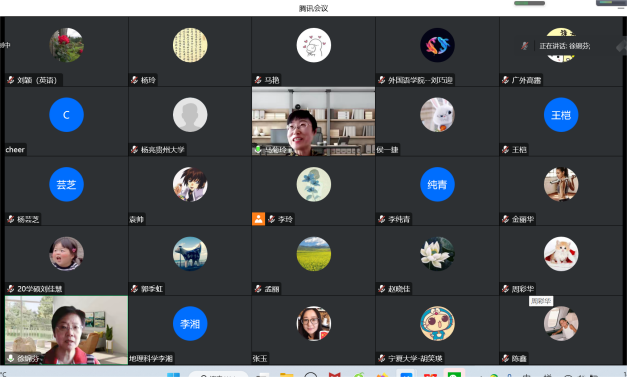Click the active microphone icon on 徐丽芬's video
The image size is (627, 377).
tap(11, 358)
